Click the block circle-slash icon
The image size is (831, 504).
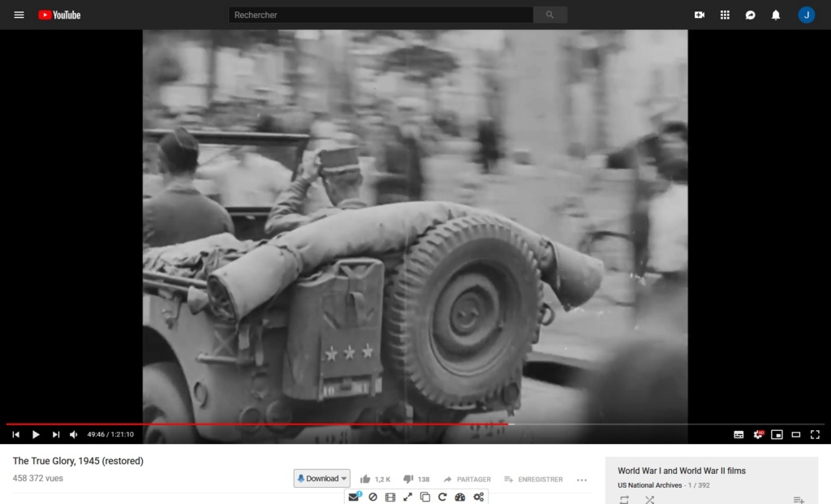(x=373, y=497)
